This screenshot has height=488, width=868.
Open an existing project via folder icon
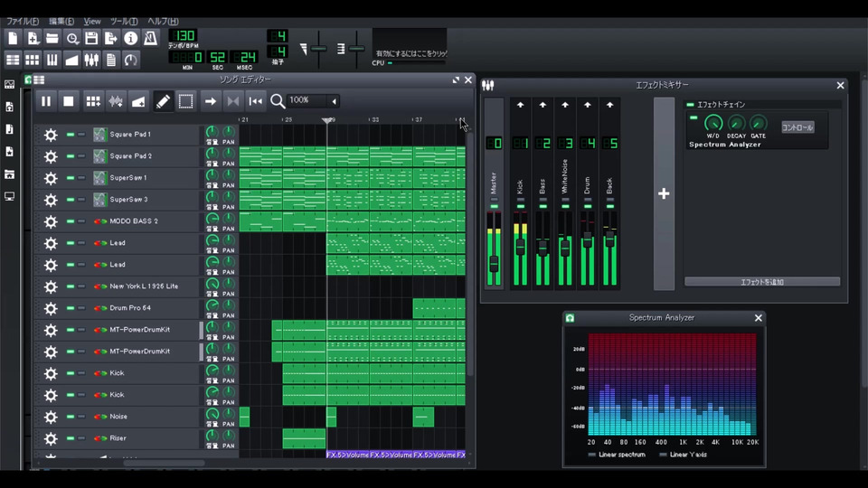pos(52,38)
